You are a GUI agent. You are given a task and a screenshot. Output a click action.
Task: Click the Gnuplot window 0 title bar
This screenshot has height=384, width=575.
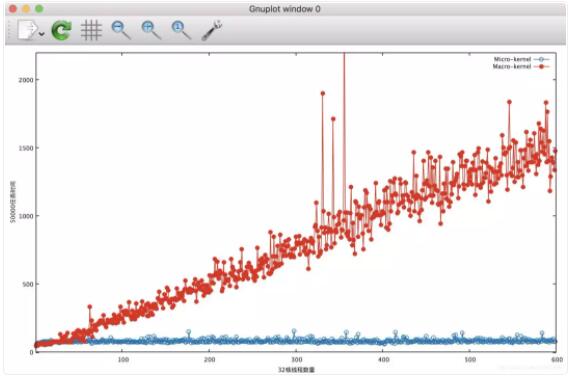(285, 9)
